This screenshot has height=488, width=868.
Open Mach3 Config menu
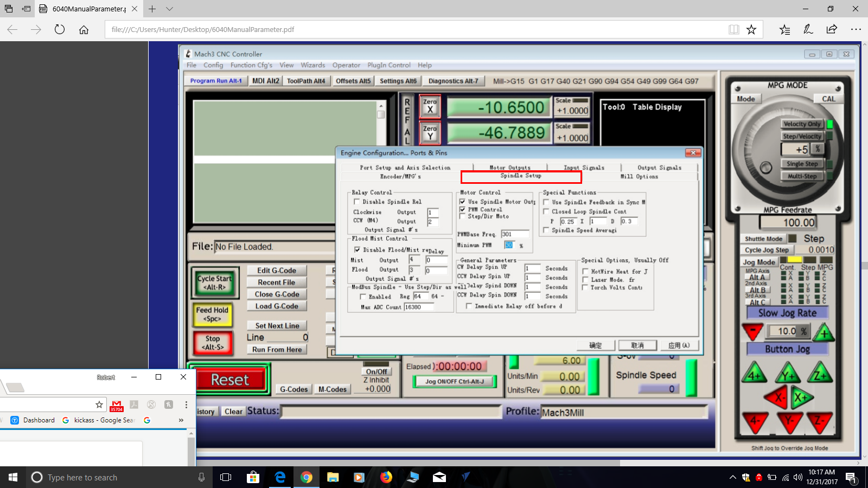[213, 65]
